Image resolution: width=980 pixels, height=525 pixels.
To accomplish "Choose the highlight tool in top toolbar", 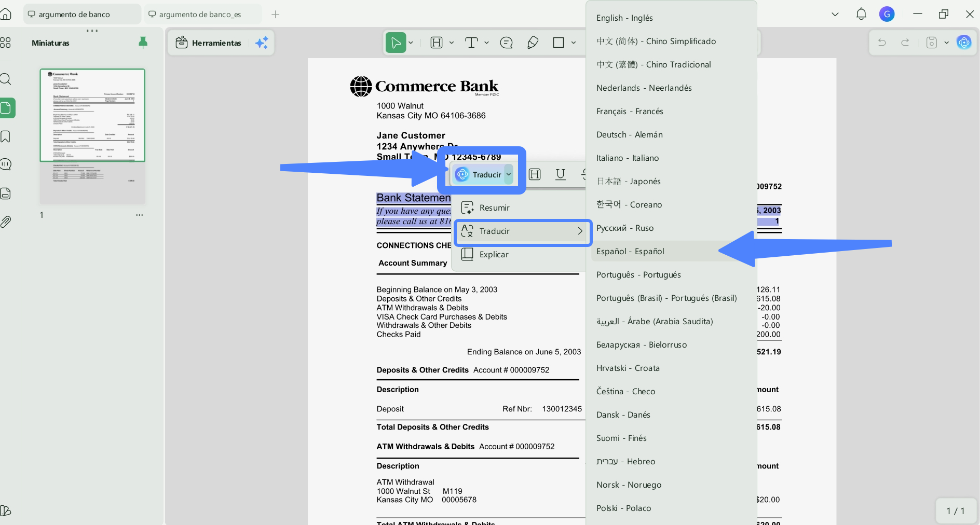I will click(x=437, y=43).
